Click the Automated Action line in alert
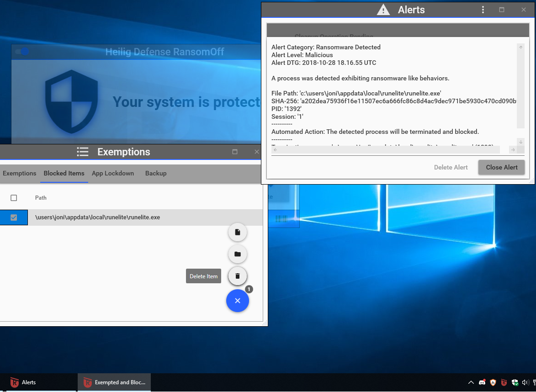The image size is (536, 392). (375, 132)
